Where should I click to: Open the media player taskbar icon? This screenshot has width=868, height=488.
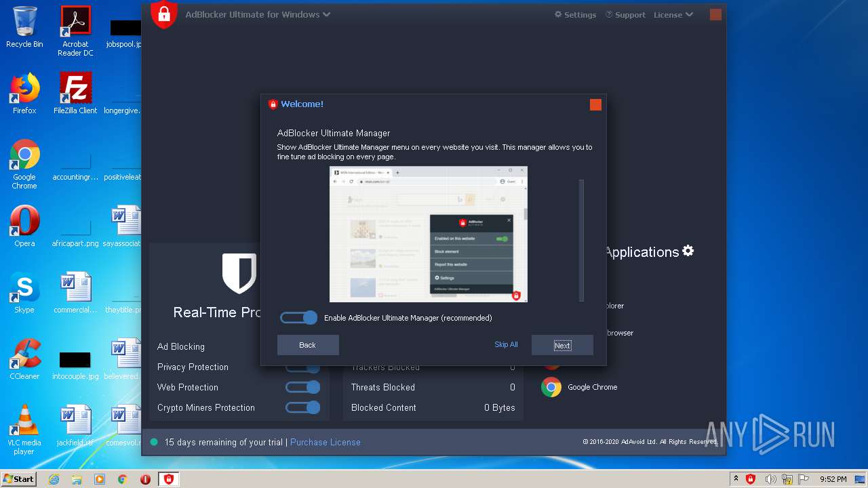tap(100, 479)
